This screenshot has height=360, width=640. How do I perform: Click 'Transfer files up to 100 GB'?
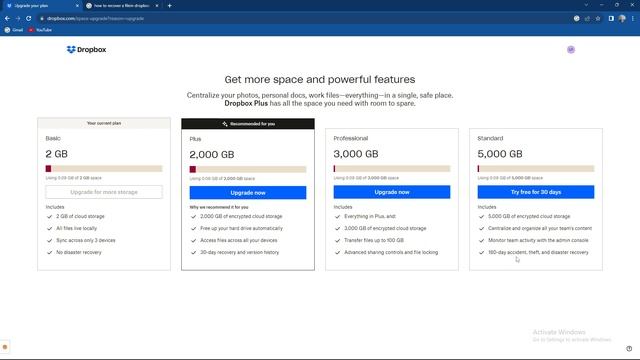(374, 240)
